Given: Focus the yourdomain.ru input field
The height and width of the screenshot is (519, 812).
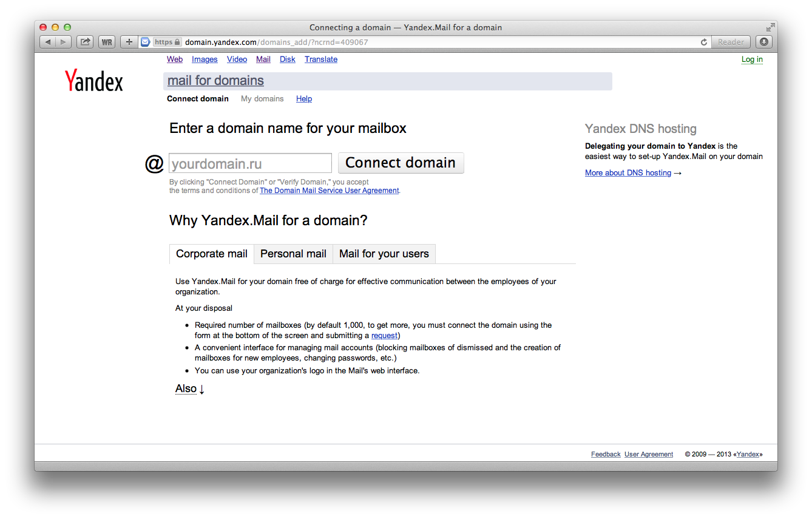Looking at the screenshot, I should (250, 163).
